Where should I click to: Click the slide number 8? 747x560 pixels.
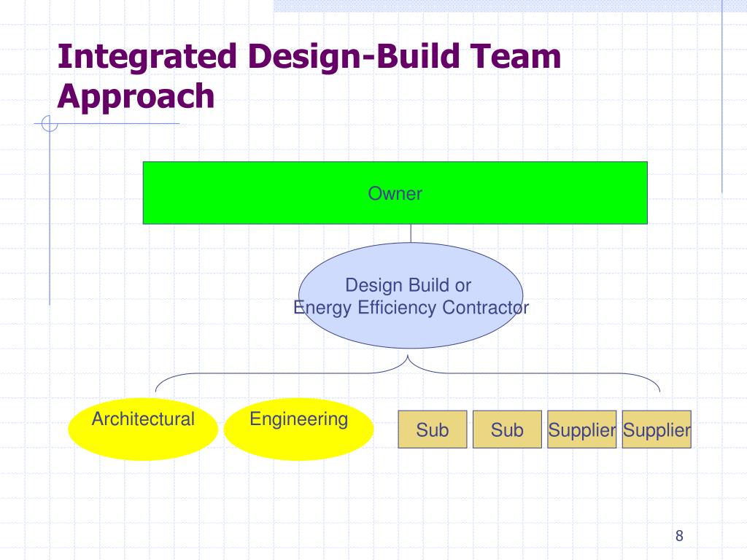coord(679,536)
